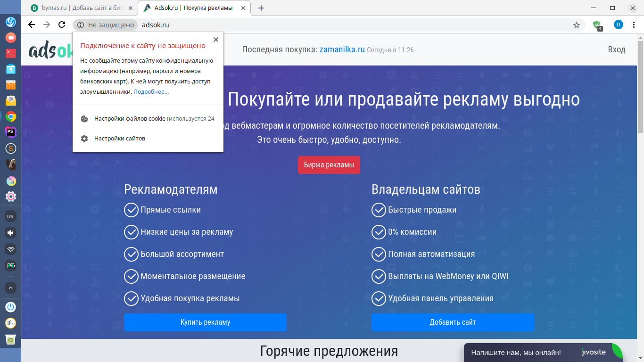Screen dimensions: 644x362
Task: Launch the terminal from the dock
Action: 10,53
